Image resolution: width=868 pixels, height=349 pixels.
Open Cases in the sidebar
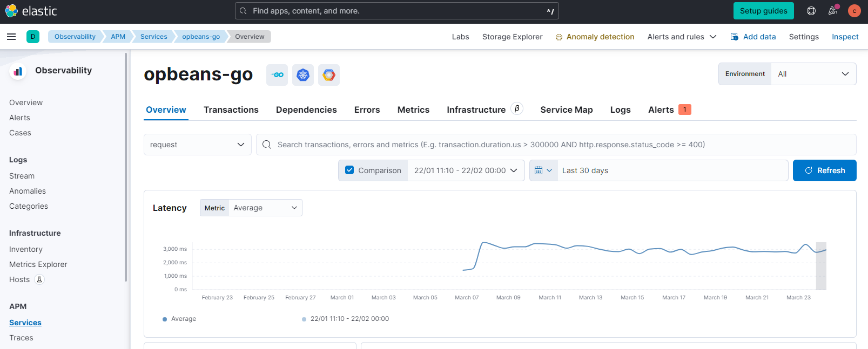[x=20, y=133]
